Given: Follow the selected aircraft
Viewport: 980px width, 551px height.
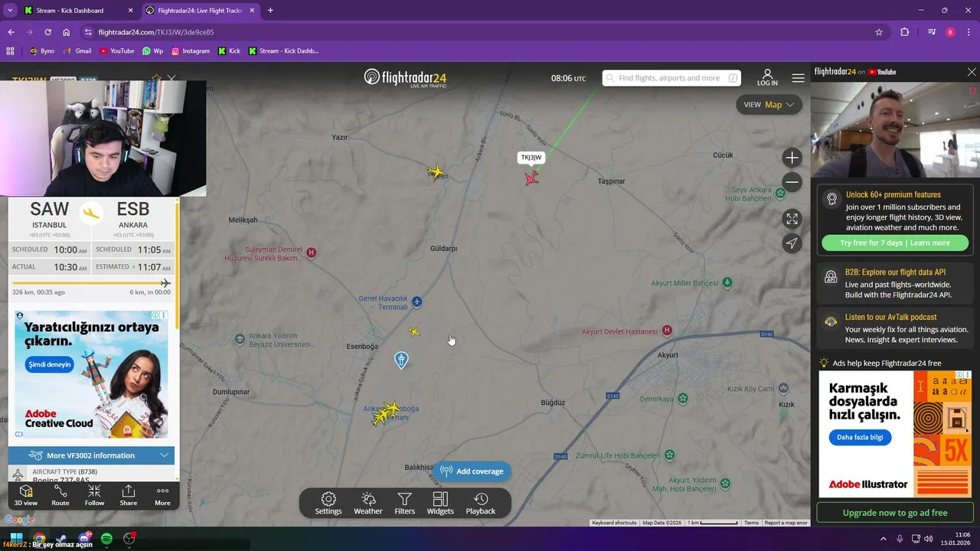Looking at the screenshot, I should click(x=94, y=495).
